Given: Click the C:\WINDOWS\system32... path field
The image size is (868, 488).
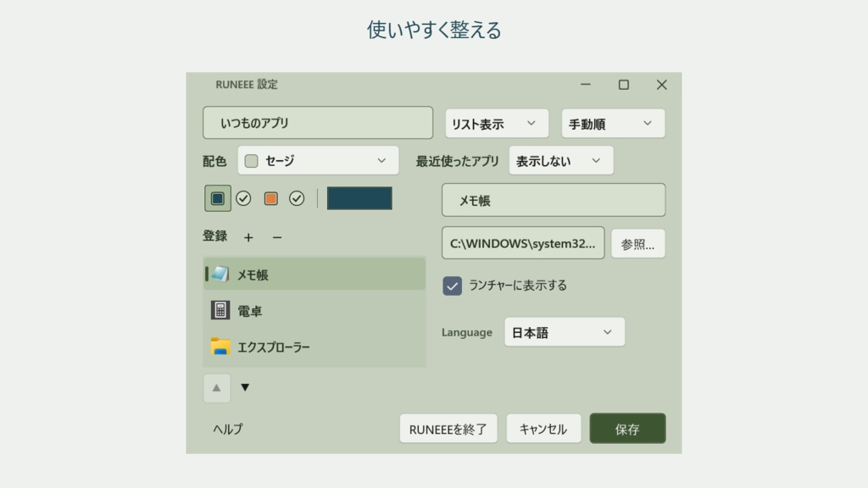Looking at the screenshot, I should [x=523, y=243].
